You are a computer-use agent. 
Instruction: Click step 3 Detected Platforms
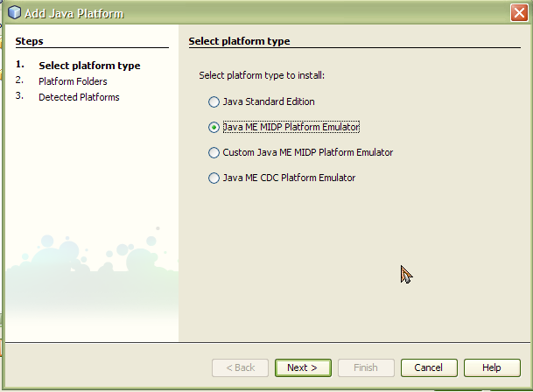click(79, 97)
